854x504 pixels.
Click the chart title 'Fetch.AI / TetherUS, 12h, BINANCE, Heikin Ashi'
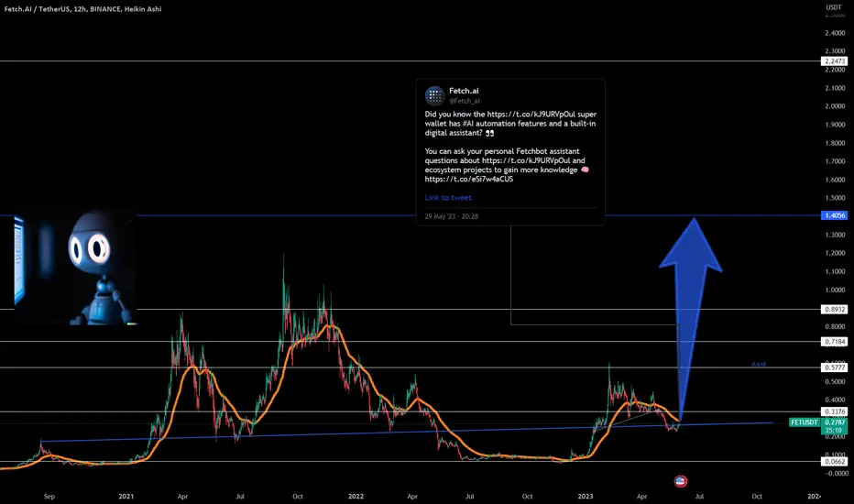[x=82, y=9]
